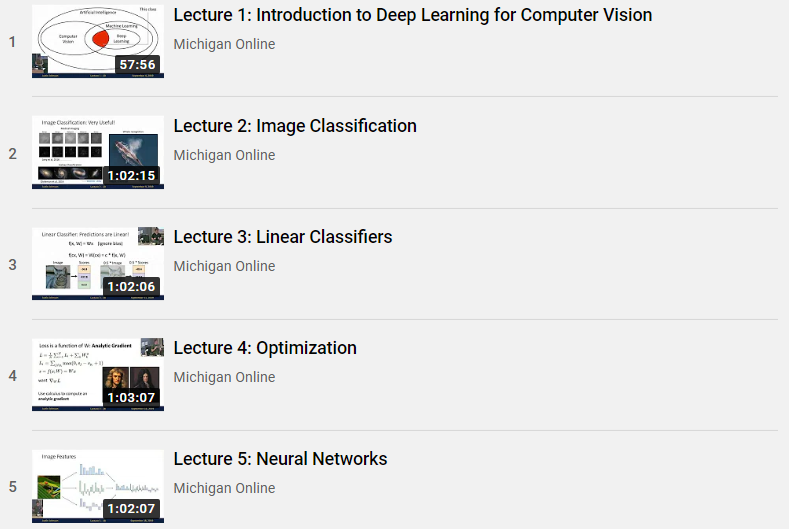Viewport: 789px width, 529px height.
Task: Click Michigan Online channel under Lecture 5
Action: point(224,488)
